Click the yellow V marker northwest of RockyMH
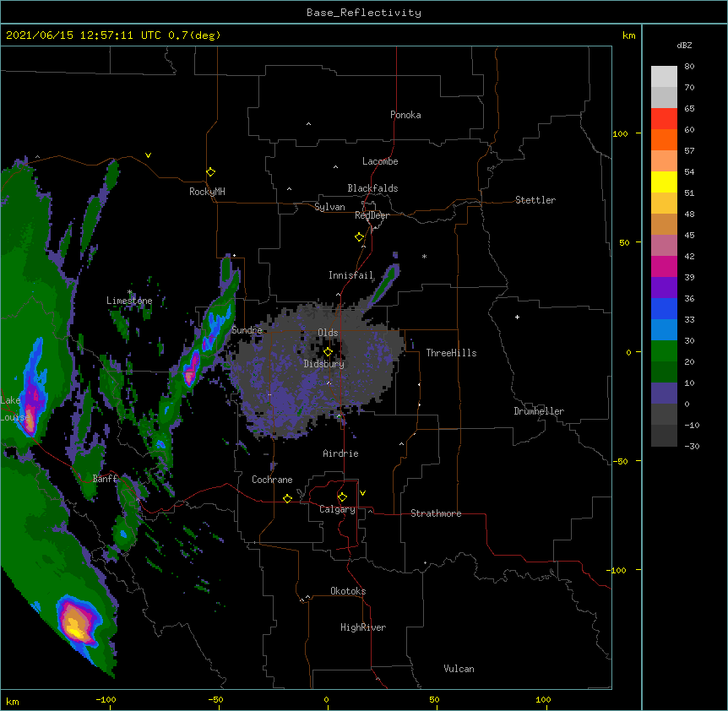Screen dimensions: 728x711 point(148,155)
